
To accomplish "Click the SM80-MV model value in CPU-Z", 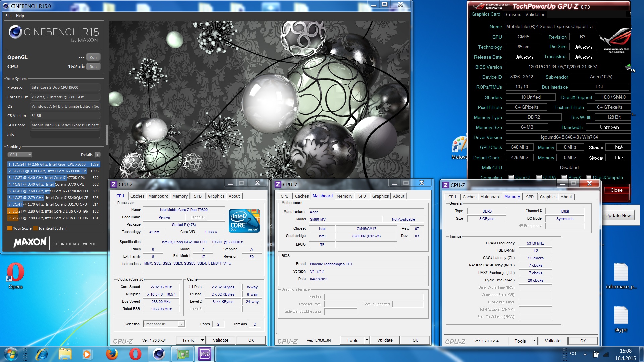I will click(x=345, y=219).
